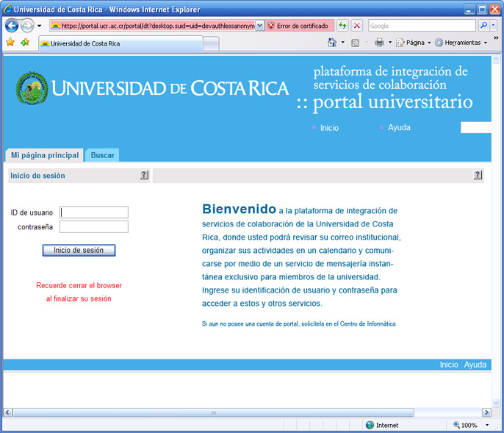Screen dimensions: 504x433
Task: Click the help icon of the welcome panel
Action: click(478, 175)
